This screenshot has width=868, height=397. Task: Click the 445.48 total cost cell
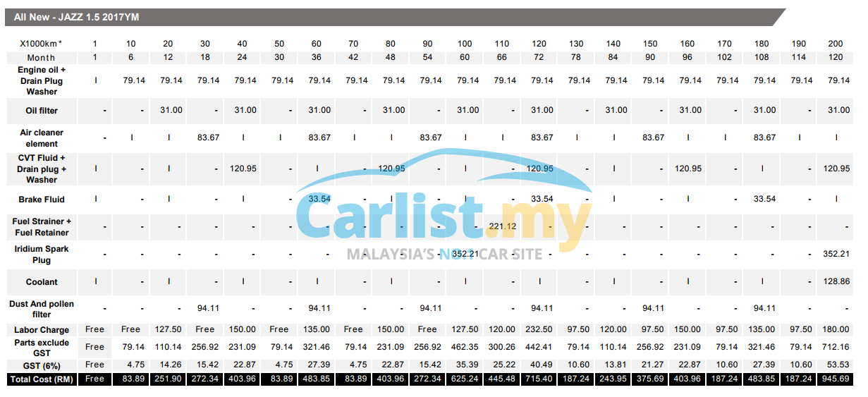point(502,379)
